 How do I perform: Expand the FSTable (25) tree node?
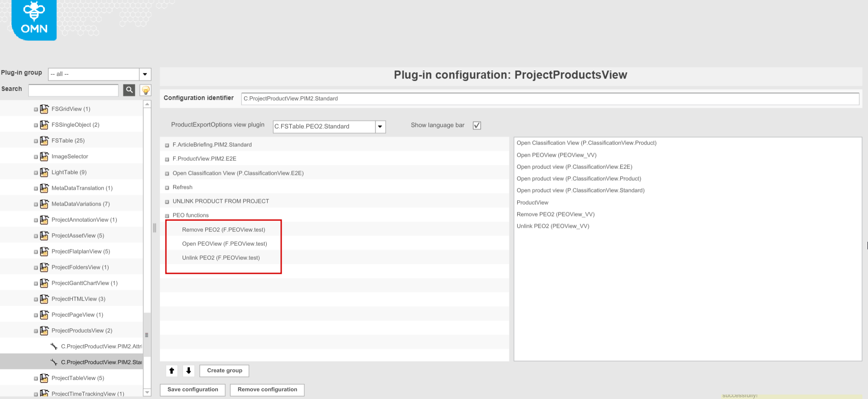[36, 141]
